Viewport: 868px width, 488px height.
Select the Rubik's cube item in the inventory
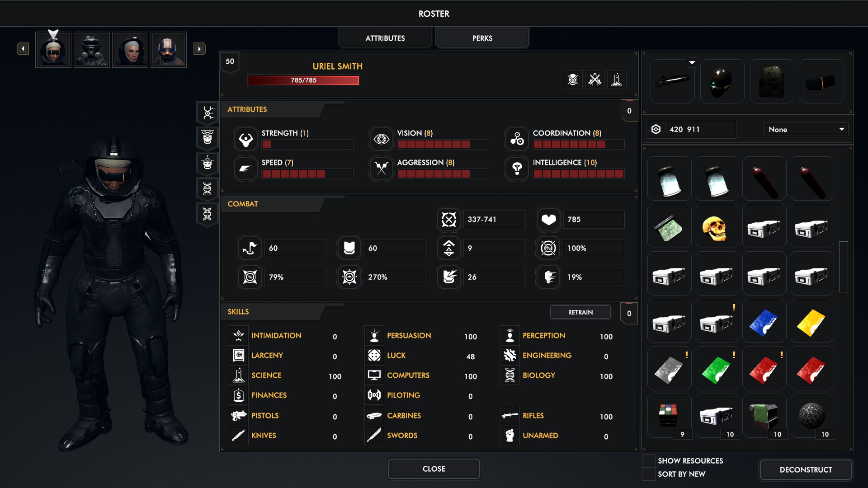(x=668, y=415)
